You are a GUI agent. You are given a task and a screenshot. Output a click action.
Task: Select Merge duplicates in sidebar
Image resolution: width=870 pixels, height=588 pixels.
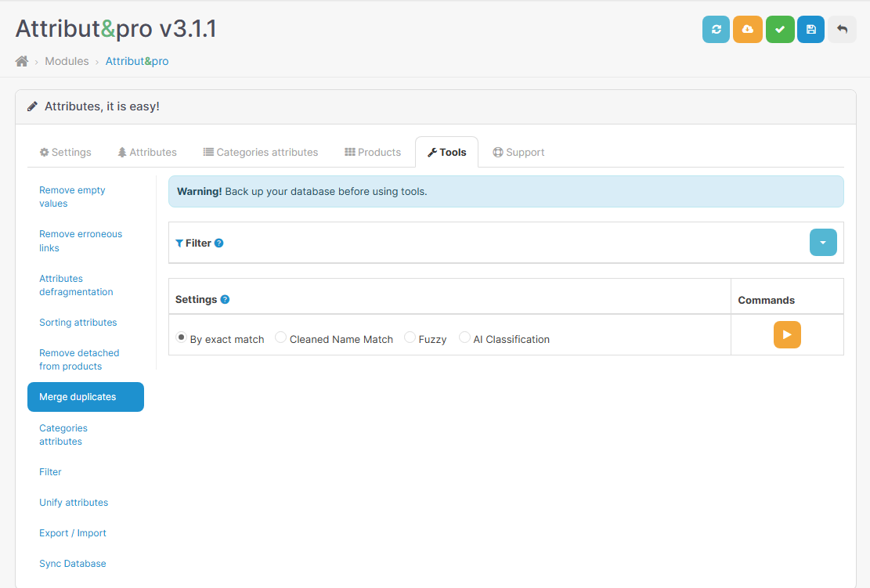(85, 397)
